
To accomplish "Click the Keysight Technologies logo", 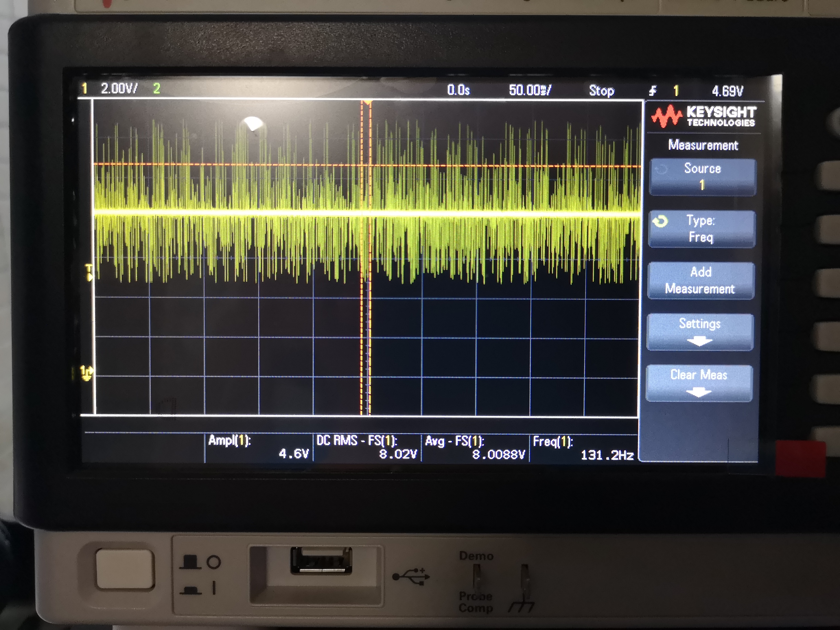I will click(x=704, y=116).
